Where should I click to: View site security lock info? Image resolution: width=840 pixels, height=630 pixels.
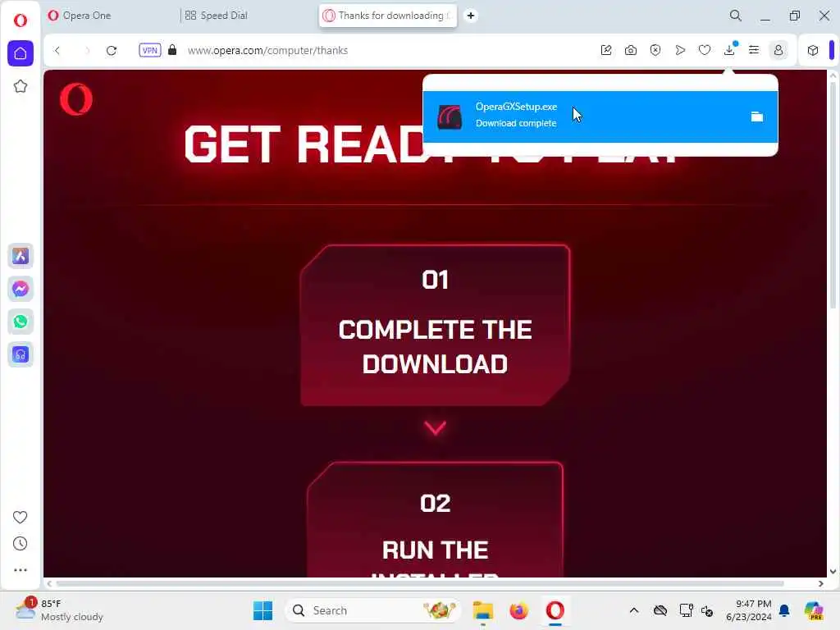pos(172,50)
